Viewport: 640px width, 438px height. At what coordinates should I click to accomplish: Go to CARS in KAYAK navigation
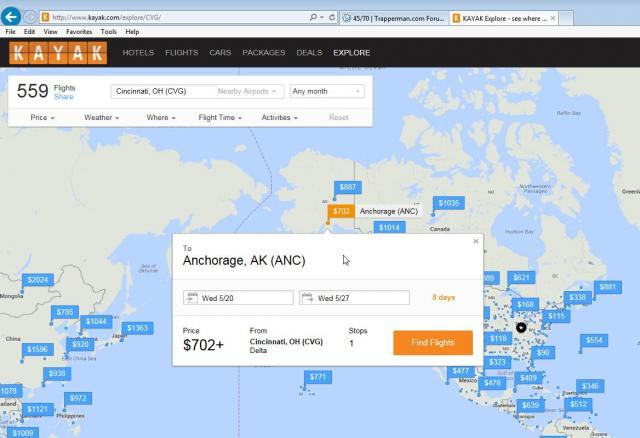tap(220, 53)
